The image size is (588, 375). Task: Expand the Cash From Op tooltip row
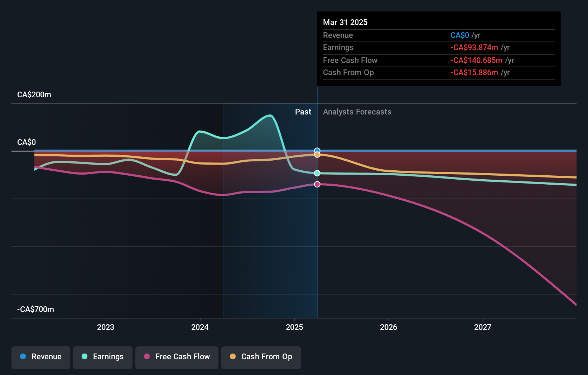point(439,72)
